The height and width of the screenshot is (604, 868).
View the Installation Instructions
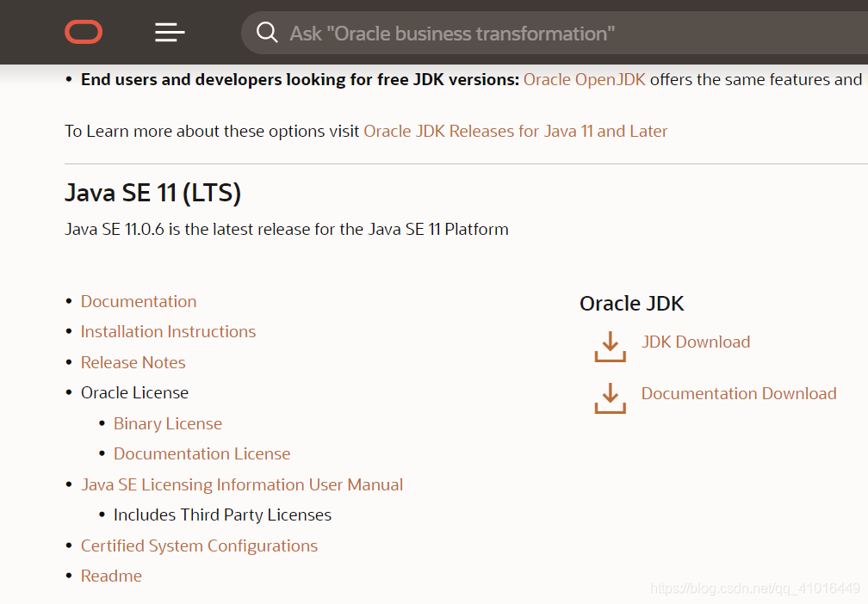168,331
